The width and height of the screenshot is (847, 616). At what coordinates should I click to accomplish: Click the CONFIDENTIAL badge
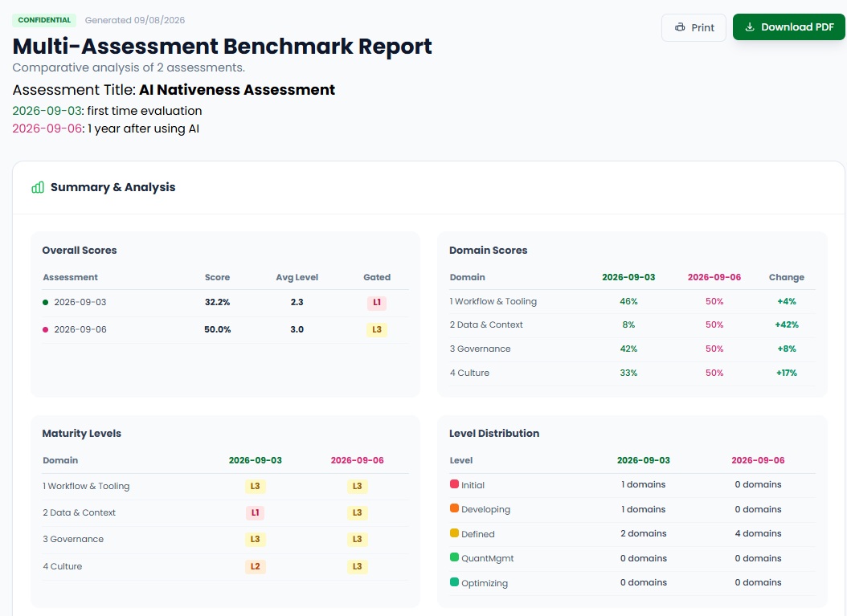pyautogui.click(x=44, y=20)
